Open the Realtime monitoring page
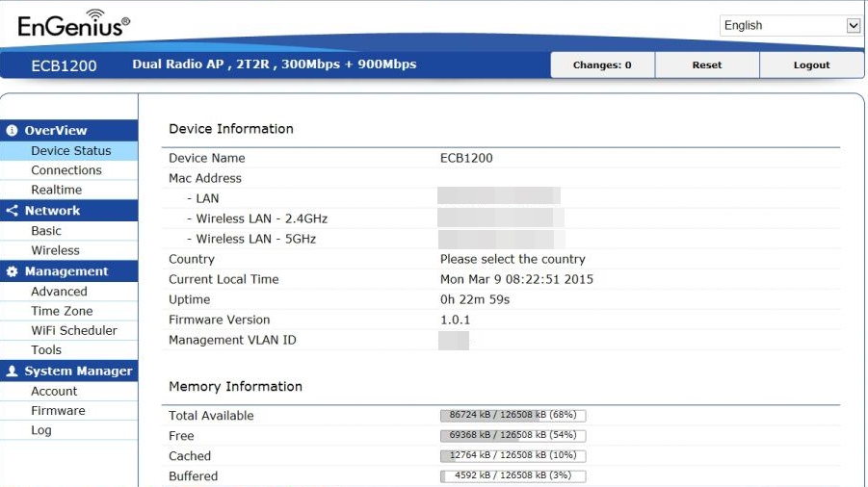The height and width of the screenshot is (487, 868). coord(56,191)
